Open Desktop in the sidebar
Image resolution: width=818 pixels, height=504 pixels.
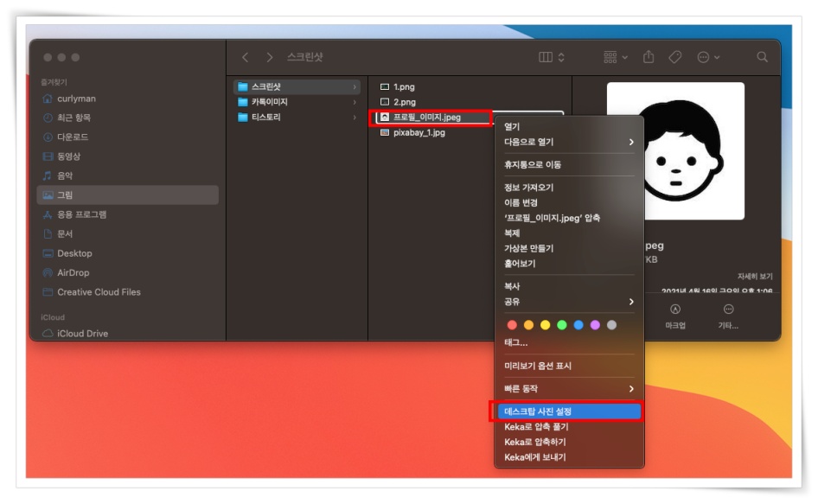coord(128,253)
